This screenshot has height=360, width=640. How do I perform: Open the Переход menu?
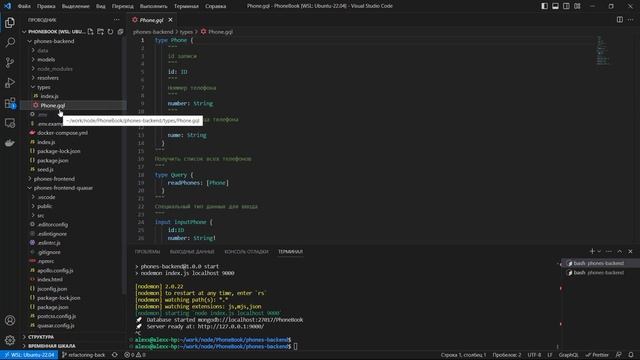(122, 6)
